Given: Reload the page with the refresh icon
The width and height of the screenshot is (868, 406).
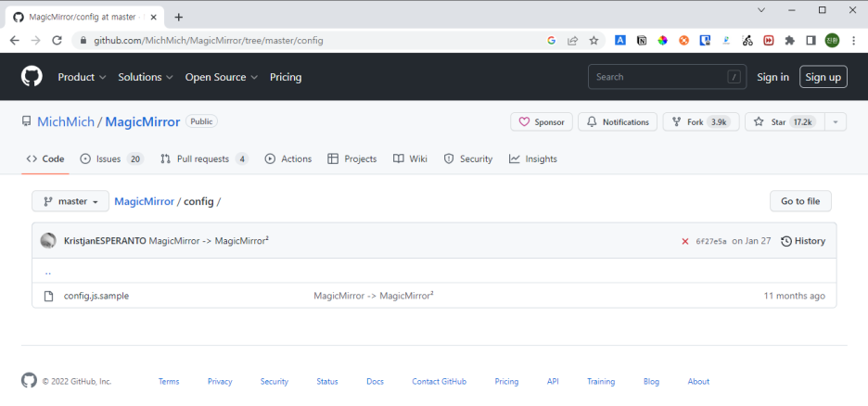Looking at the screenshot, I should pyautogui.click(x=57, y=41).
